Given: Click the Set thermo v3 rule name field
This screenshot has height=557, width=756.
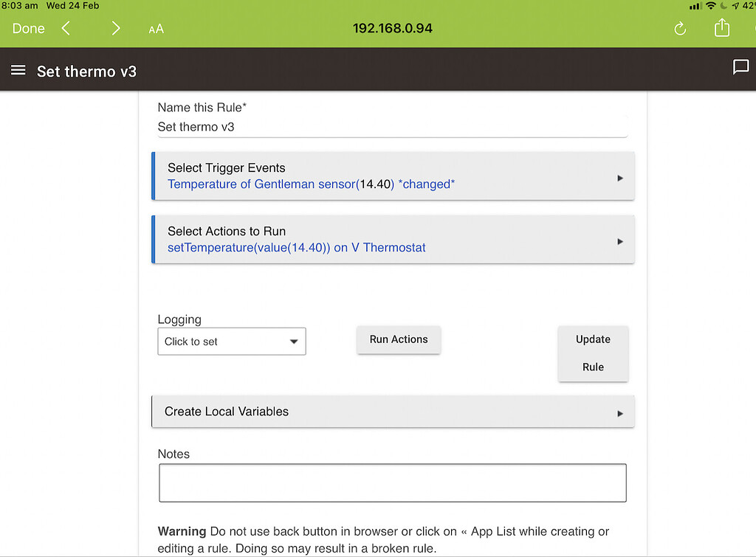Looking at the screenshot, I should point(392,126).
